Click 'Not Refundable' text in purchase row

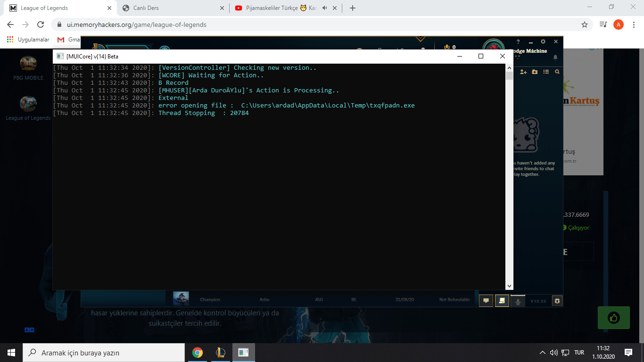click(x=454, y=300)
